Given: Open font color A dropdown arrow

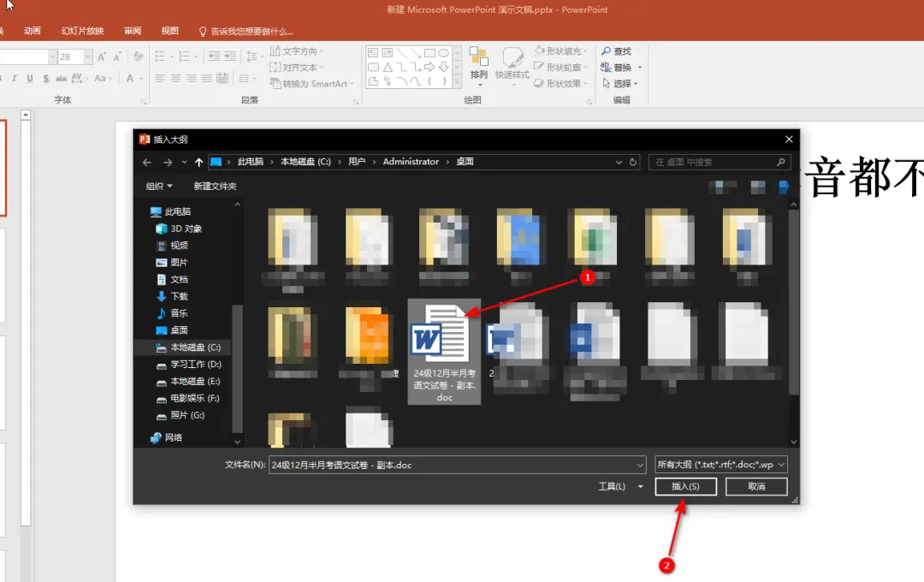Looking at the screenshot, I should (x=141, y=78).
